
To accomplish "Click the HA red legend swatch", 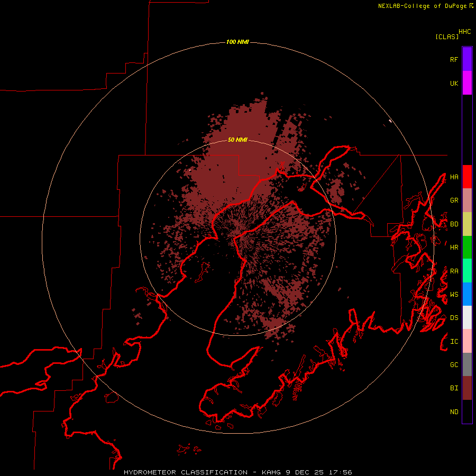I will click(x=467, y=177).
